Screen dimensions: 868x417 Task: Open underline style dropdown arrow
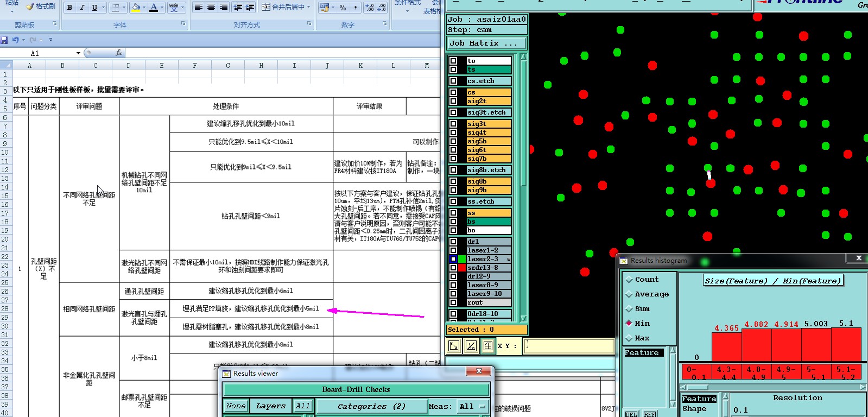click(x=103, y=8)
